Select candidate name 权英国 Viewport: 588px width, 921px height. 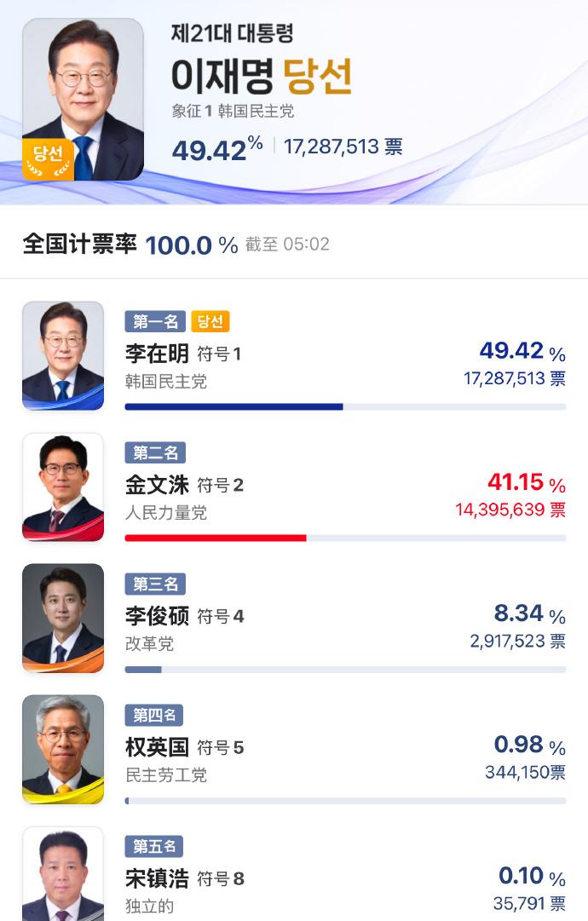pyautogui.click(x=157, y=747)
